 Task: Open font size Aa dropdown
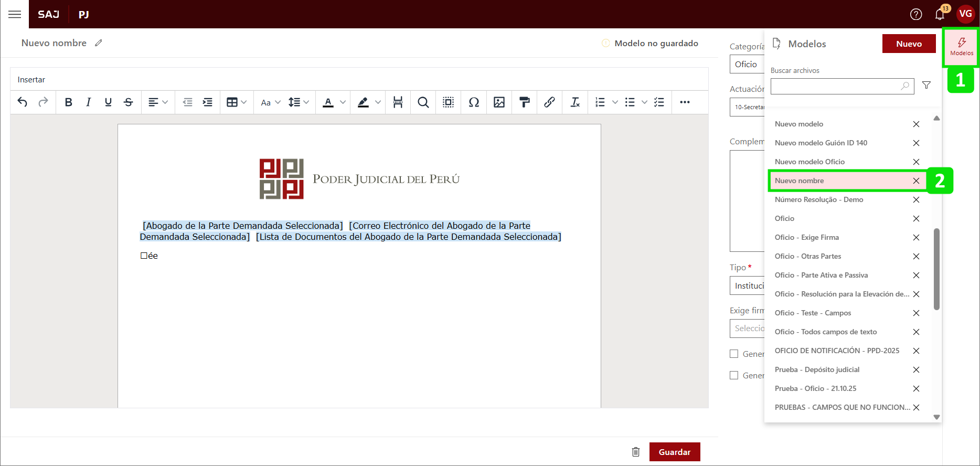tap(271, 102)
